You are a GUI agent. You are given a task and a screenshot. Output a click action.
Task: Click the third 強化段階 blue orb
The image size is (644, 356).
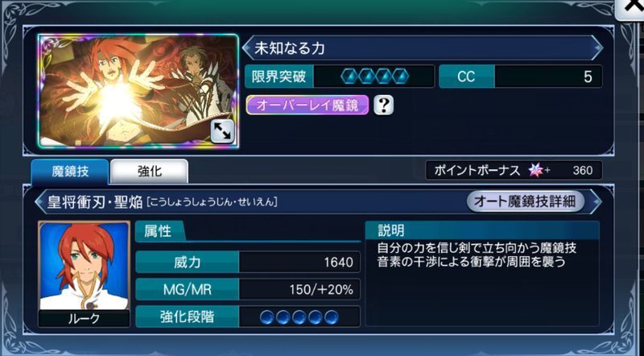[x=299, y=317]
